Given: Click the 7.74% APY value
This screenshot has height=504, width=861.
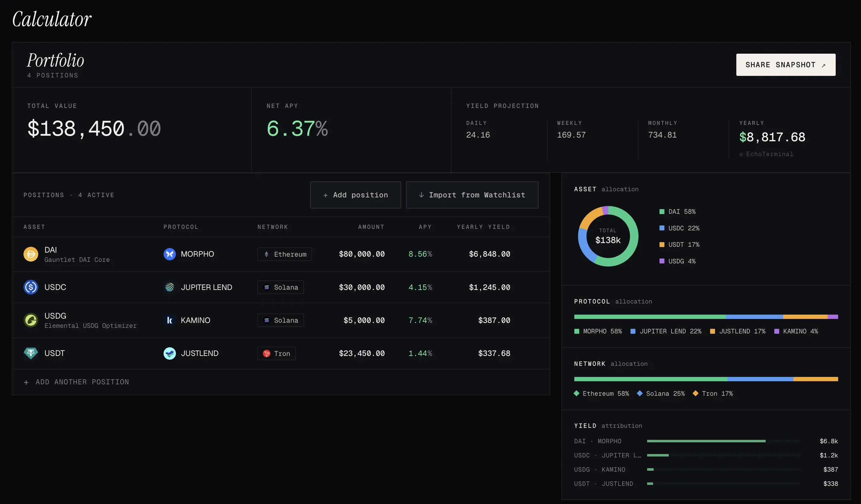Looking at the screenshot, I should pyautogui.click(x=420, y=320).
